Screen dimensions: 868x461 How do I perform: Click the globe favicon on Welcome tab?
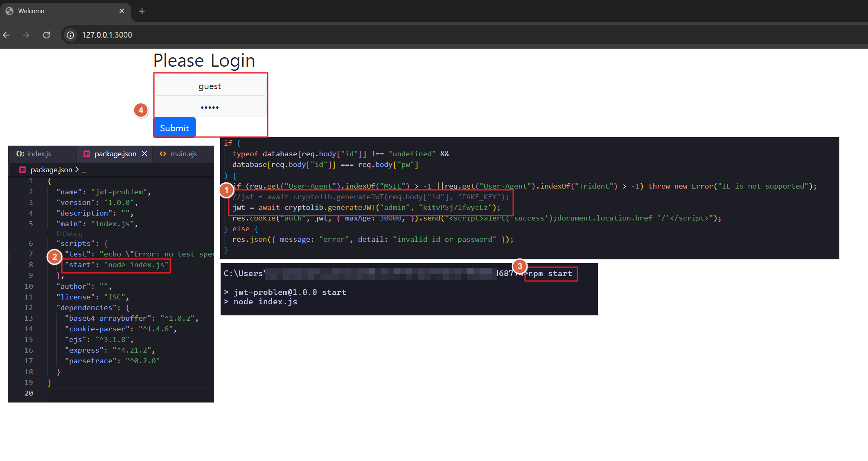(x=9, y=11)
